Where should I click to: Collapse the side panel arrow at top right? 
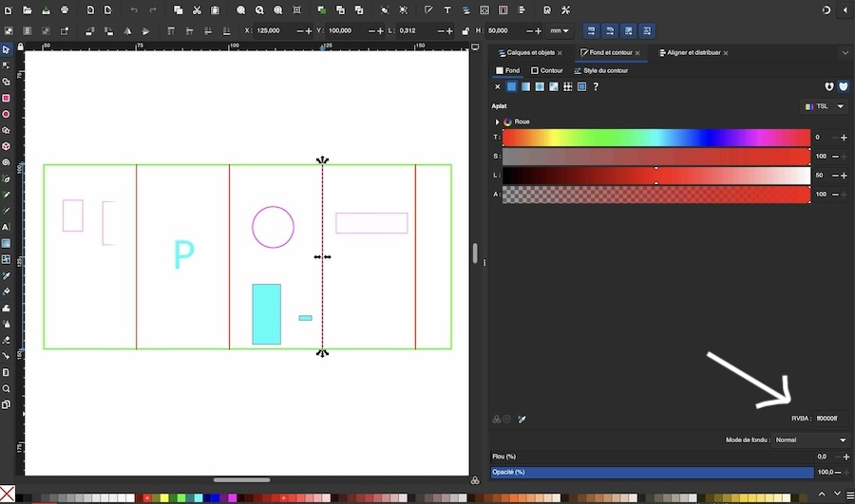pyautogui.click(x=845, y=9)
